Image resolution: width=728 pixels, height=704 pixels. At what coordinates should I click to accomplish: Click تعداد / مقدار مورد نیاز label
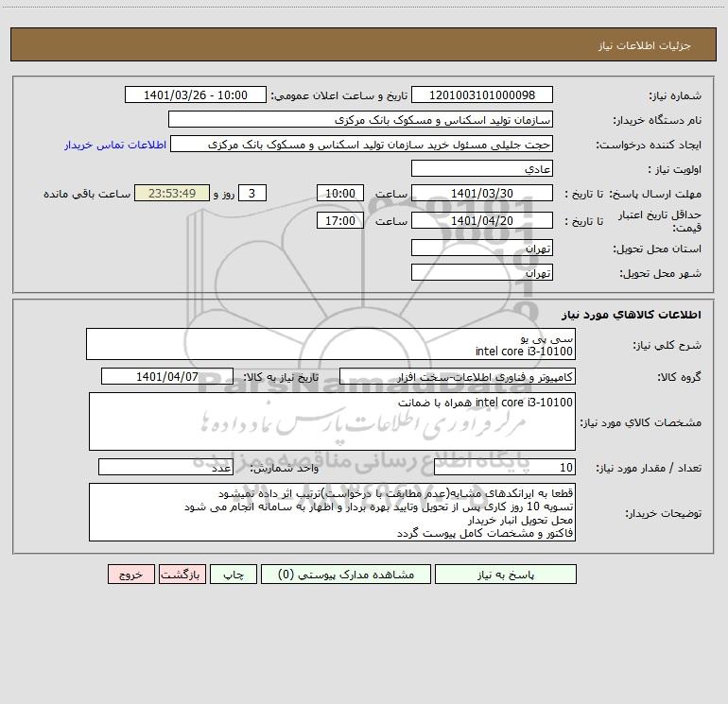point(649,469)
